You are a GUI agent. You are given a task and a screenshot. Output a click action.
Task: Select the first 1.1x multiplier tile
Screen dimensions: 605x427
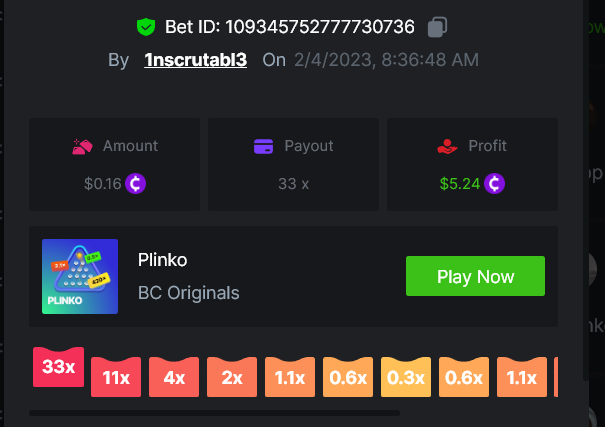290,377
